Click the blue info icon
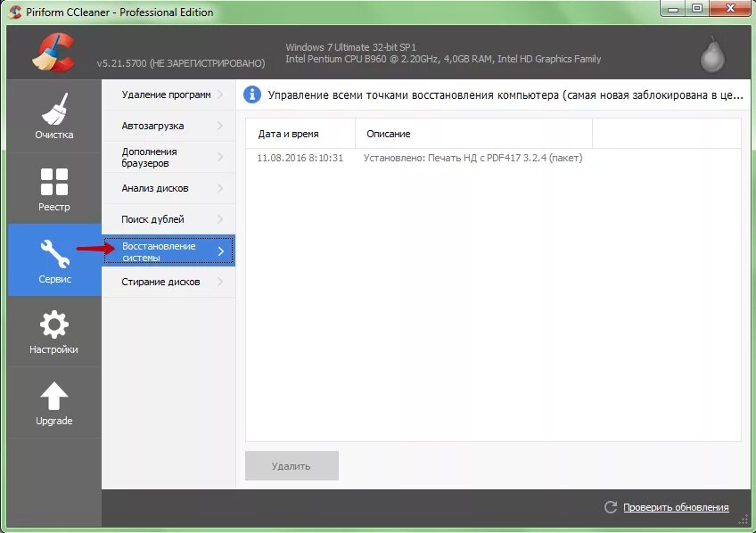The width and height of the screenshot is (756, 533). coord(251,94)
